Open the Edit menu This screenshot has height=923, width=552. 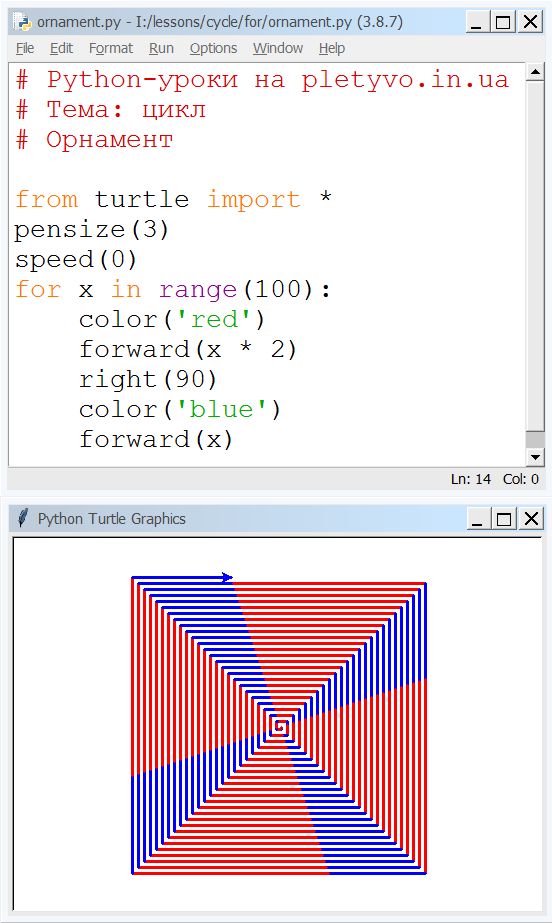(x=61, y=48)
